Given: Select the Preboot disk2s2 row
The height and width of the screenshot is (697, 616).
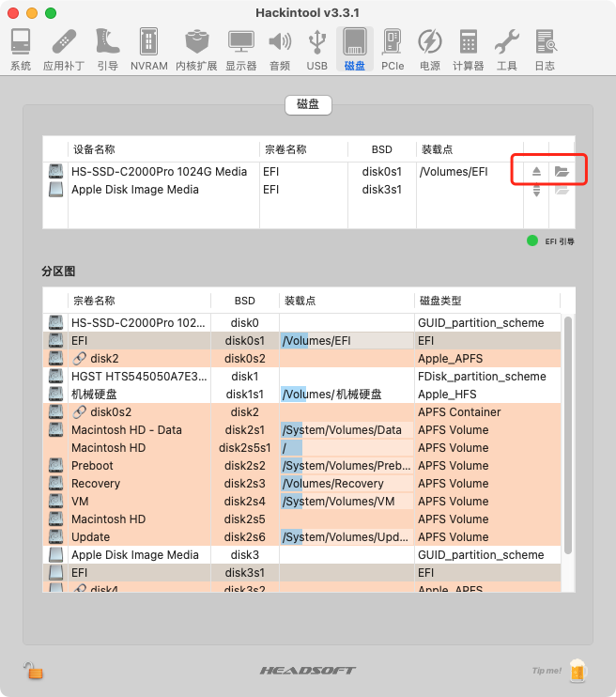Looking at the screenshot, I should [302, 465].
